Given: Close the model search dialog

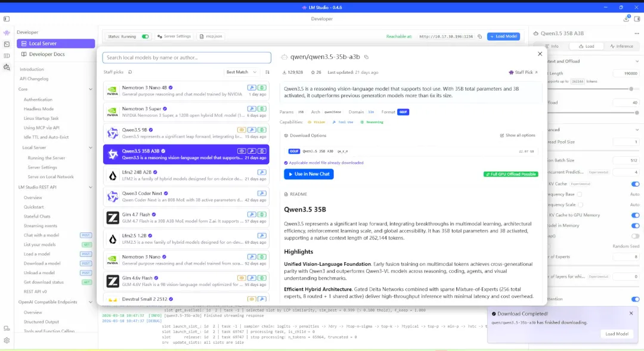Looking at the screenshot, I should [x=540, y=54].
